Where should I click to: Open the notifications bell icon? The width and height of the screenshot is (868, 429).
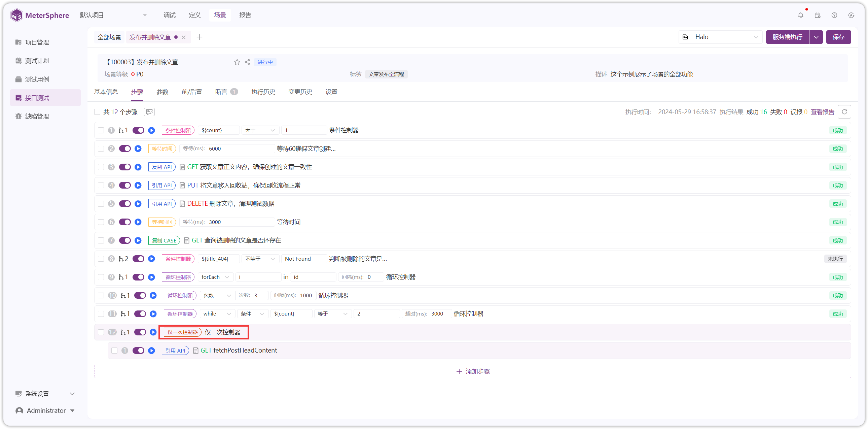801,15
